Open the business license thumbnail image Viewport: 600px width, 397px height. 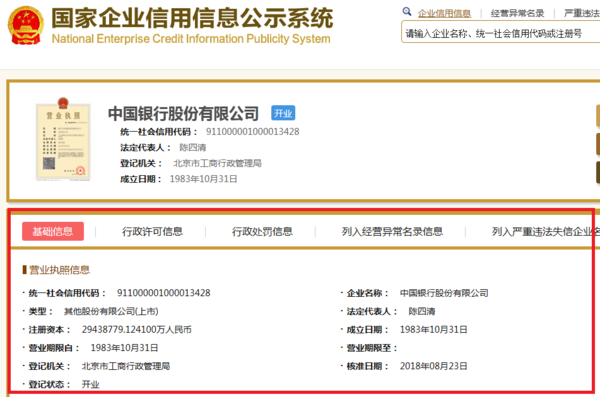click(x=63, y=139)
